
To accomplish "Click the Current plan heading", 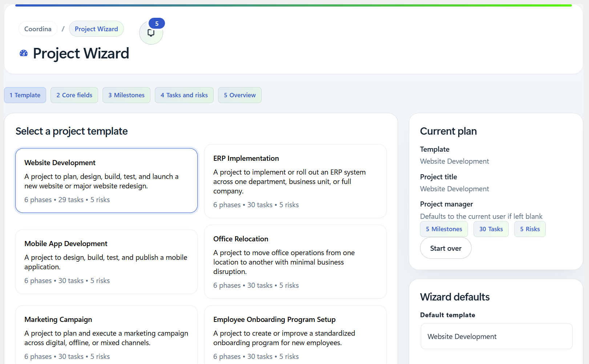I will 448,131.
